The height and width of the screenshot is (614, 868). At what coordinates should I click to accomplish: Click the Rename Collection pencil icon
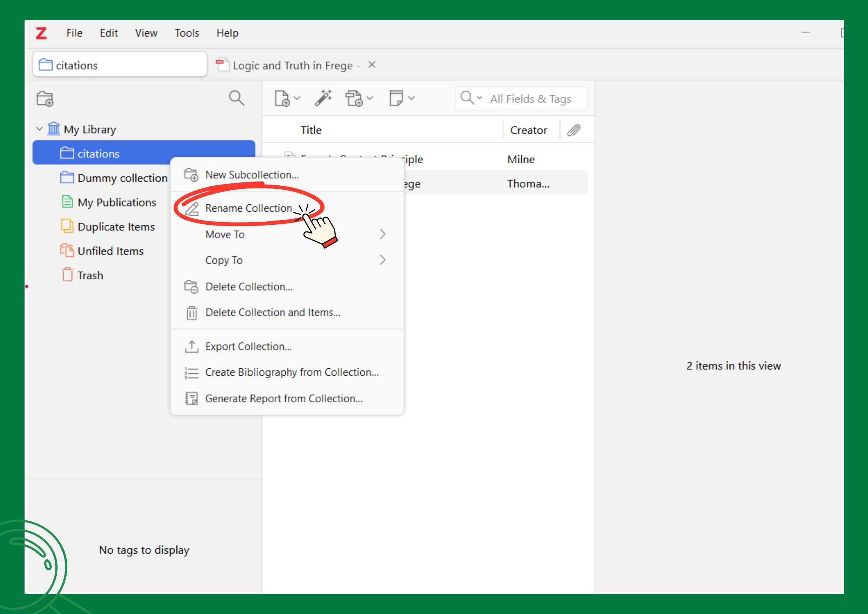[x=191, y=209]
